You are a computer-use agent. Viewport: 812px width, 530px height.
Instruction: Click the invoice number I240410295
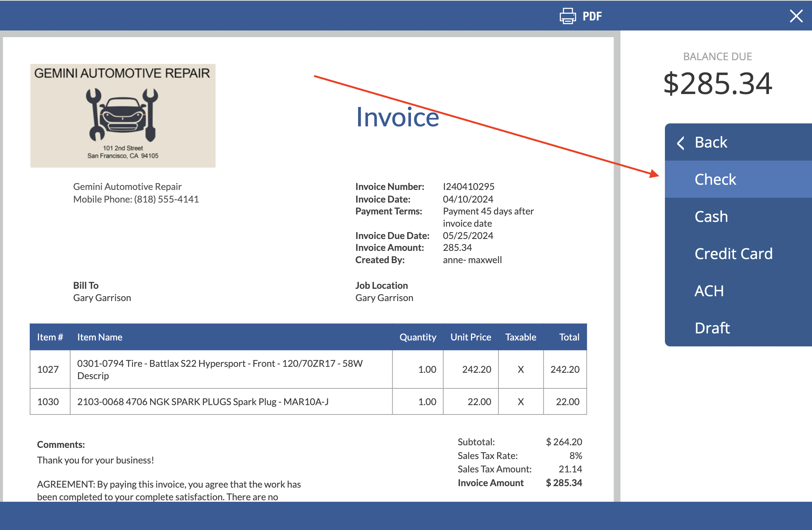(x=468, y=186)
